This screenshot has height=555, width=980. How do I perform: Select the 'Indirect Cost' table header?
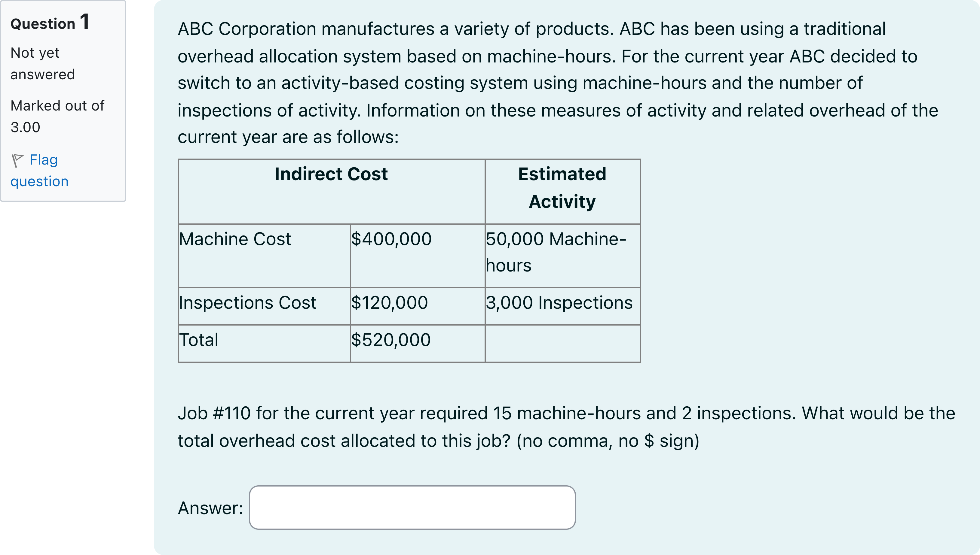point(331,174)
